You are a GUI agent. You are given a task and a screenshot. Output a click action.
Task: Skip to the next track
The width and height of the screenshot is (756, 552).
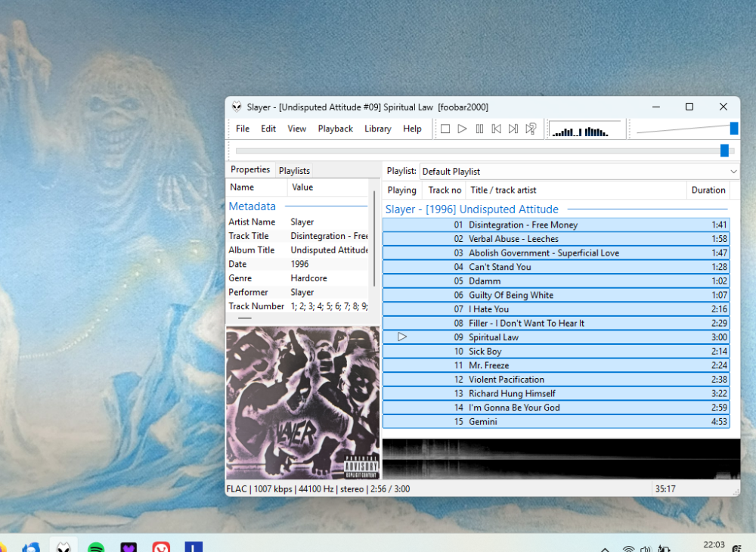click(x=513, y=129)
